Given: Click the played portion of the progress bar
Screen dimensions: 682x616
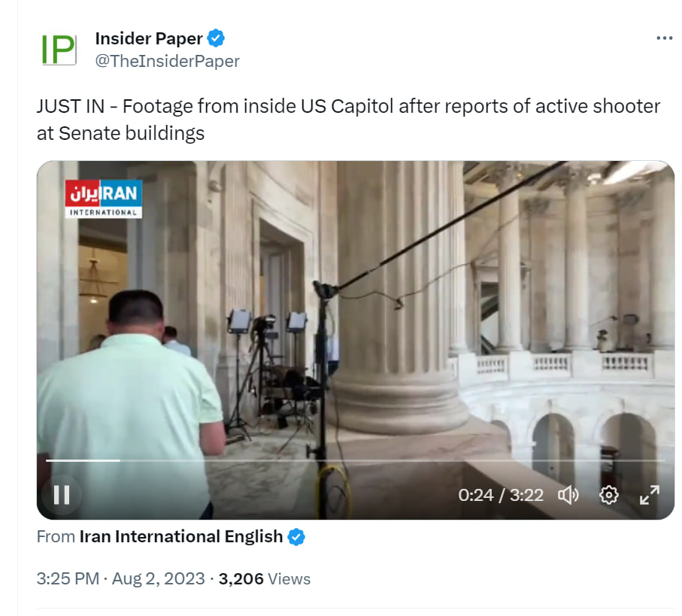Looking at the screenshot, I should click(x=83, y=460).
